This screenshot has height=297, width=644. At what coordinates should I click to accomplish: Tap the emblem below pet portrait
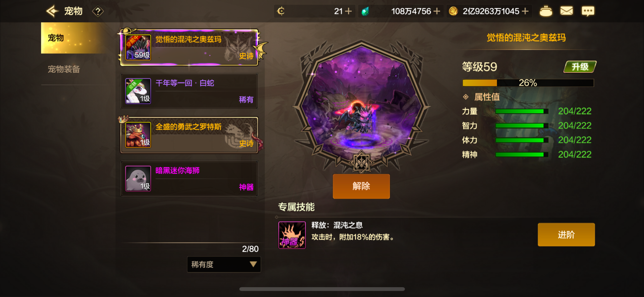click(361, 163)
